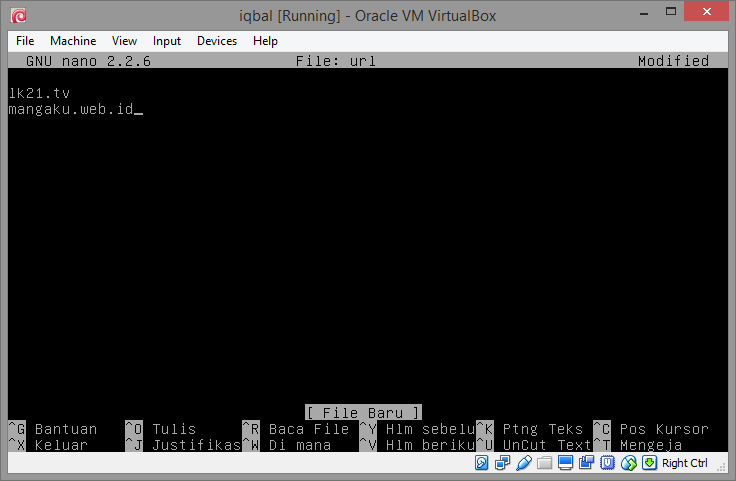Click the [ File Baru ] status message

click(363, 412)
